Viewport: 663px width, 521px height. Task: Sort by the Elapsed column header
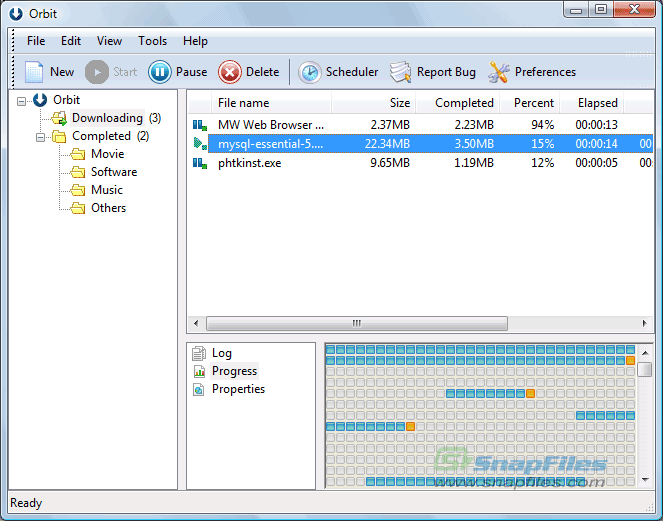[x=592, y=103]
